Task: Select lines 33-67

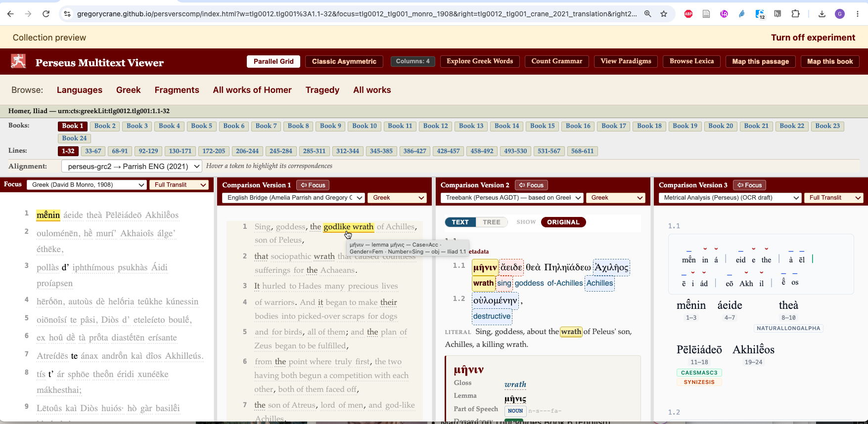Action: 93,151
